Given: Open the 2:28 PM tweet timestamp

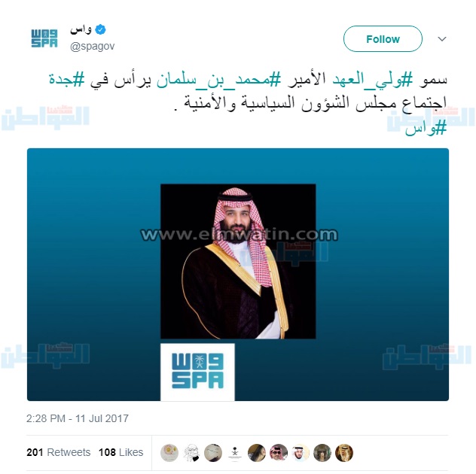Looking at the screenshot, I should click(x=78, y=418).
